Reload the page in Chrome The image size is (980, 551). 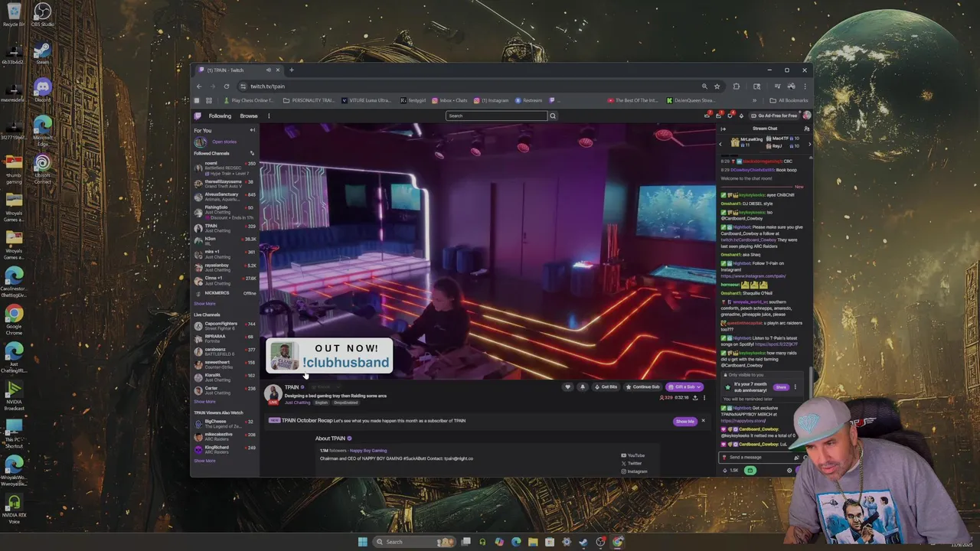(x=227, y=86)
